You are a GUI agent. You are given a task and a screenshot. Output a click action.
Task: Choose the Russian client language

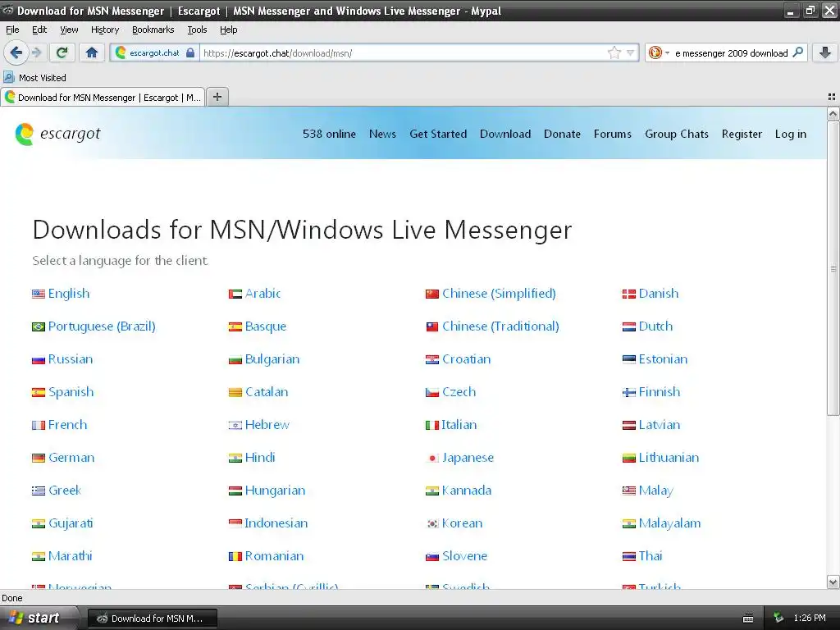(71, 359)
